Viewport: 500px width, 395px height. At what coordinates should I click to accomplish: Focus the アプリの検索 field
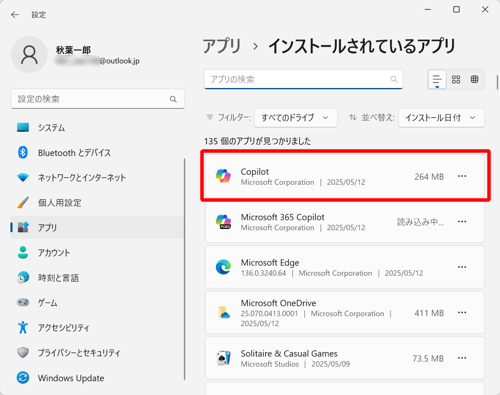coord(303,79)
